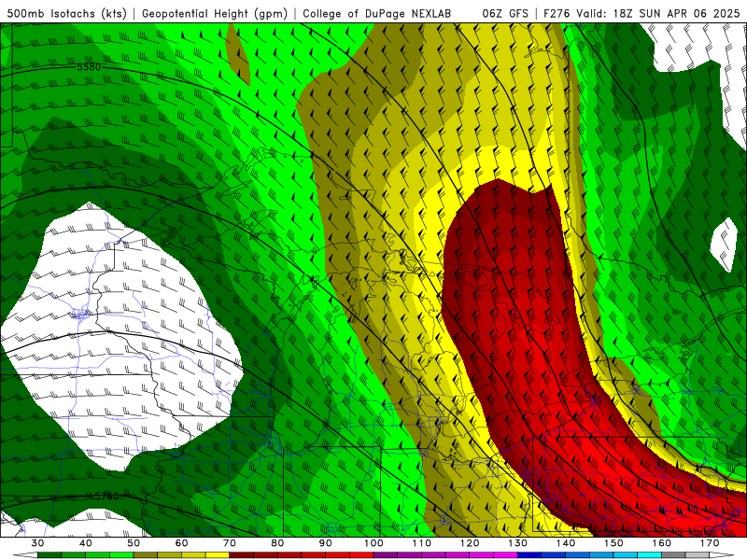Click the 100 label on the color scale
Screen dimensions: 747x560
click(374, 543)
